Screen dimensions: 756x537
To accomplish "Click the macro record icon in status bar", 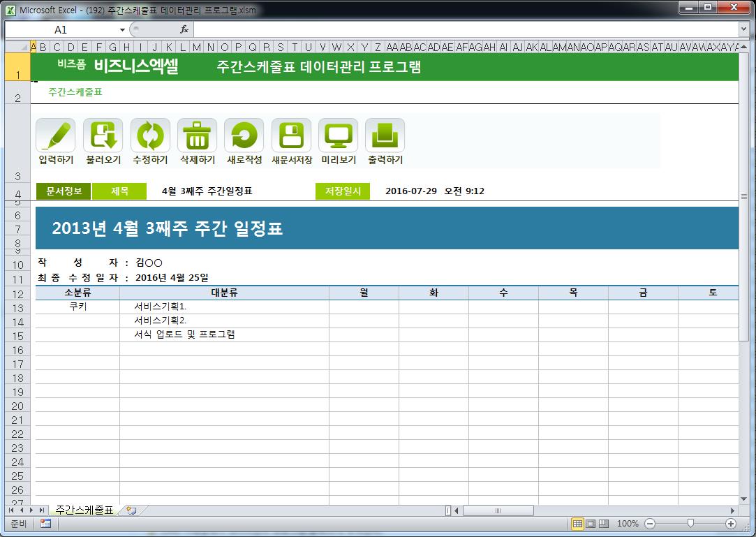I will click(45, 524).
